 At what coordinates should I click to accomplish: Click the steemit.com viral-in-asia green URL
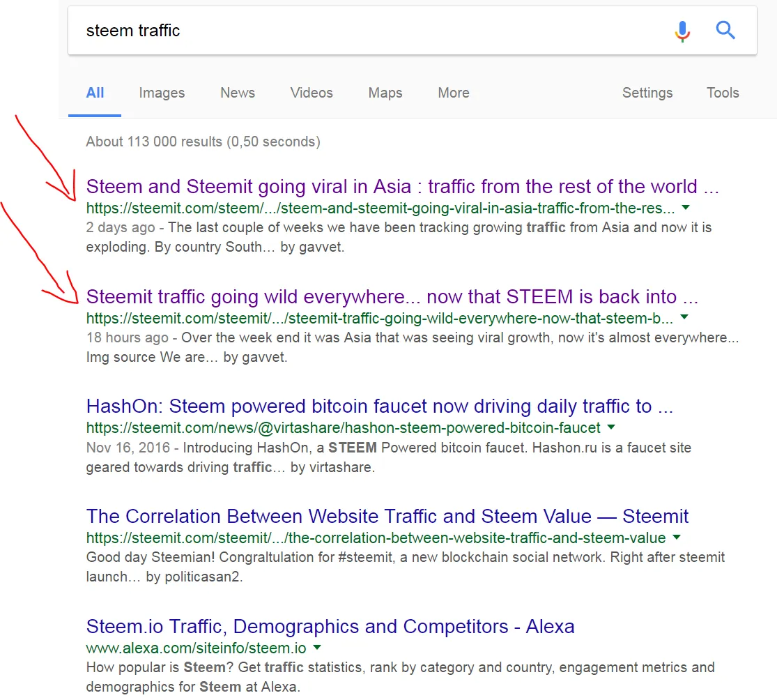[x=380, y=208]
